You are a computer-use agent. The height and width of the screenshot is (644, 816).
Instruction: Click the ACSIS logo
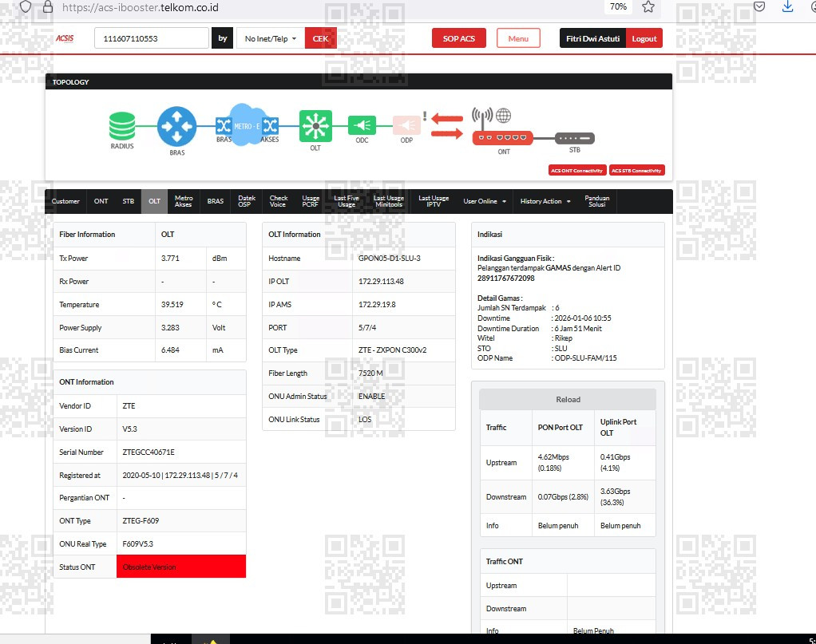(65, 38)
